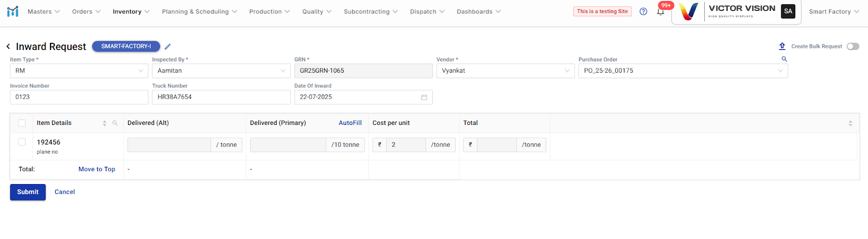The height and width of the screenshot is (239, 868).
Task: Check the select-all checkbox in table header
Action: tap(22, 123)
